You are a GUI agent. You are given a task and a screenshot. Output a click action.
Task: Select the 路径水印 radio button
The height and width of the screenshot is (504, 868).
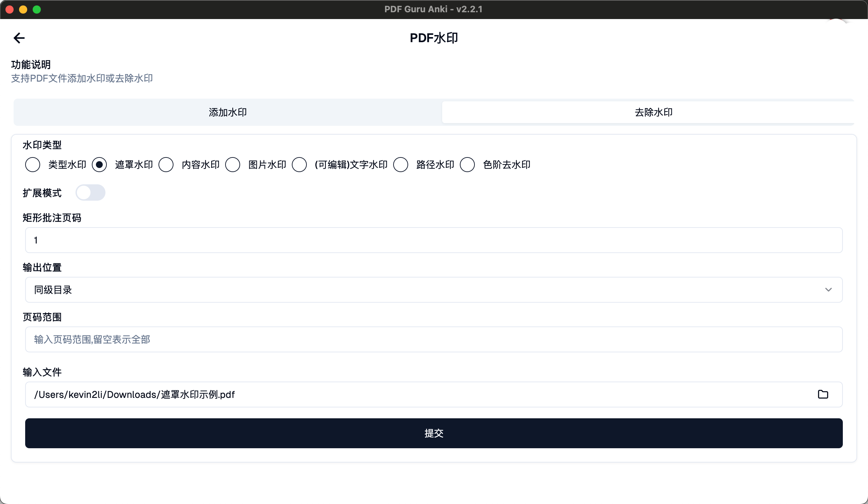(x=401, y=165)
